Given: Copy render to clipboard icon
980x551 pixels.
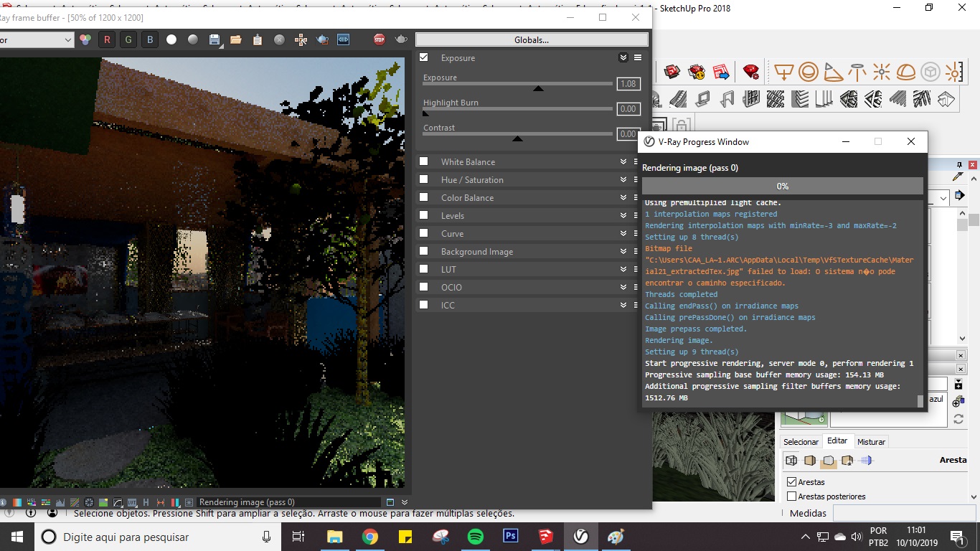Looking at the screenshot, I should point(258,39).
